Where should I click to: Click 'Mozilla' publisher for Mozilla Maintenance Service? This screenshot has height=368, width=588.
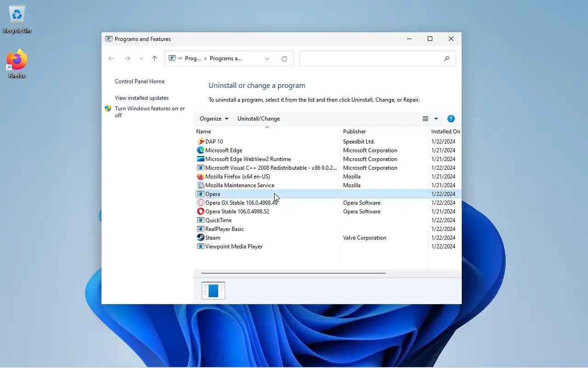[x=352, y=185]
